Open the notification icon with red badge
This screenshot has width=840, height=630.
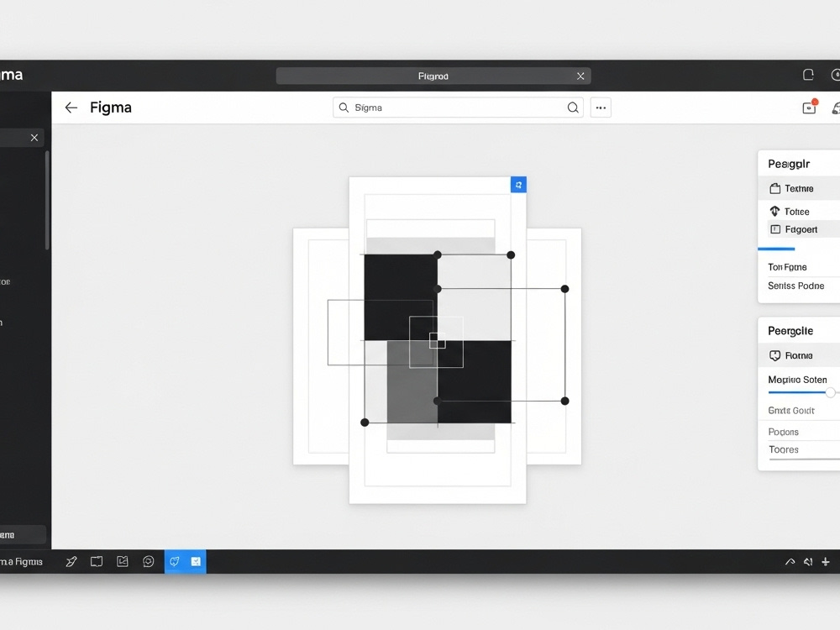pyautogui.click(x=810, y=108)
